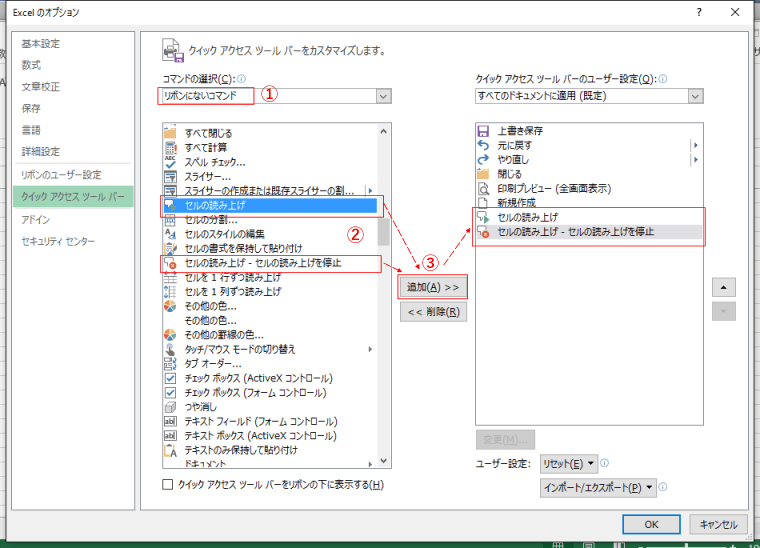
Task: Click the すべて閉じる folder icon
Action: 170,132
